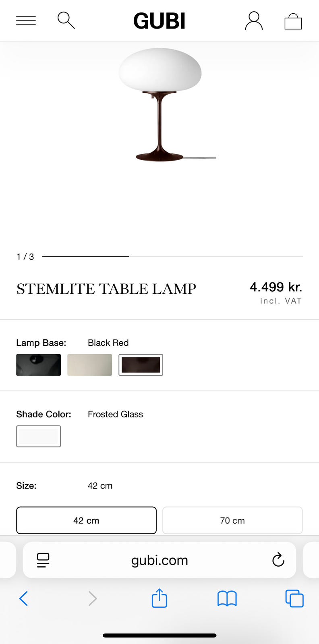Viewport: 319px width, 644px height.
Task: Choose the black lamp base swatch
Action: click(x=39, y=365)
